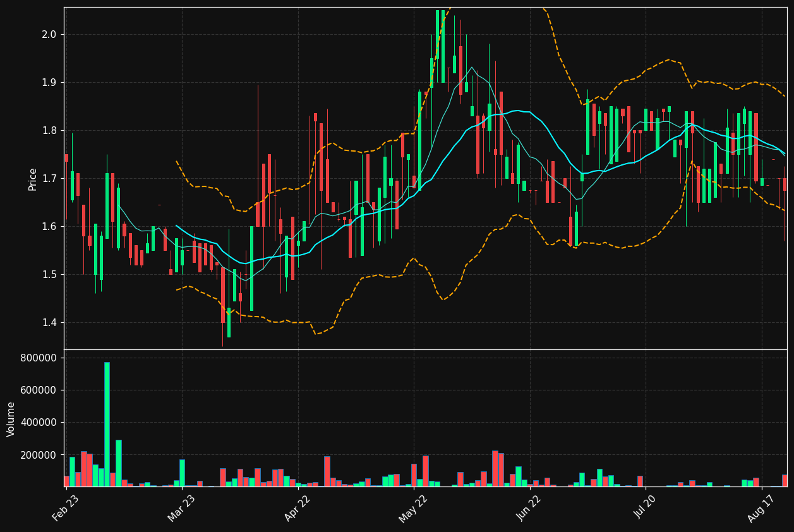Image resolution: width=794 pixels, height=532 pixels.
Task: Click the 1.9 price axis label
Action: tap(49, 82)
